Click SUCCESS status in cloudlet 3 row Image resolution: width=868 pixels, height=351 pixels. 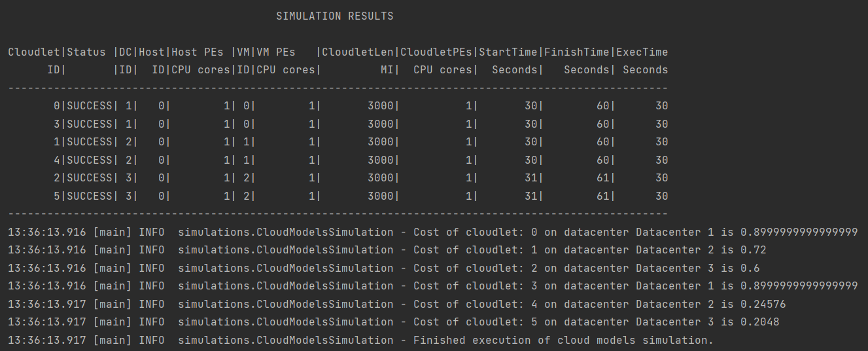click(x=90, y=124)
